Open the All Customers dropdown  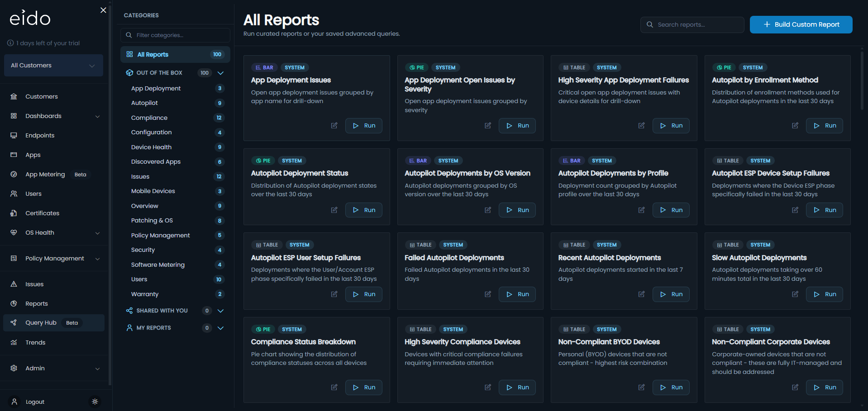click(x=53, y=66)
